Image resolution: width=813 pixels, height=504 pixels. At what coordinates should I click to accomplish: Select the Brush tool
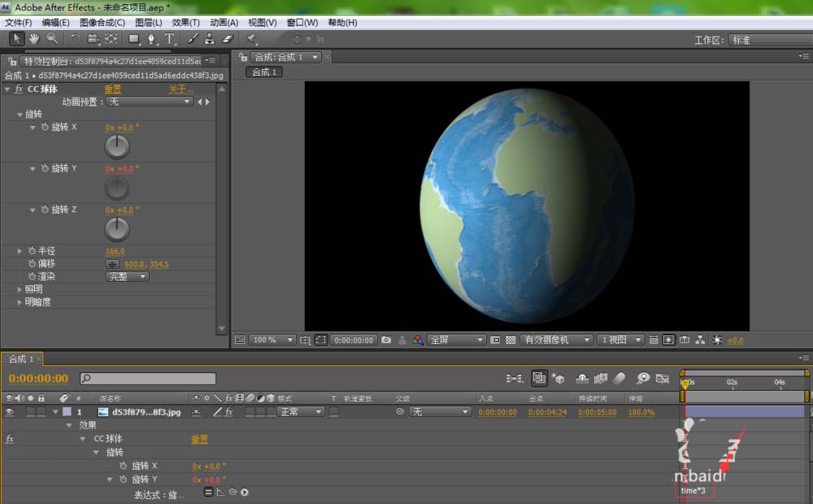(x=193, y=39)
